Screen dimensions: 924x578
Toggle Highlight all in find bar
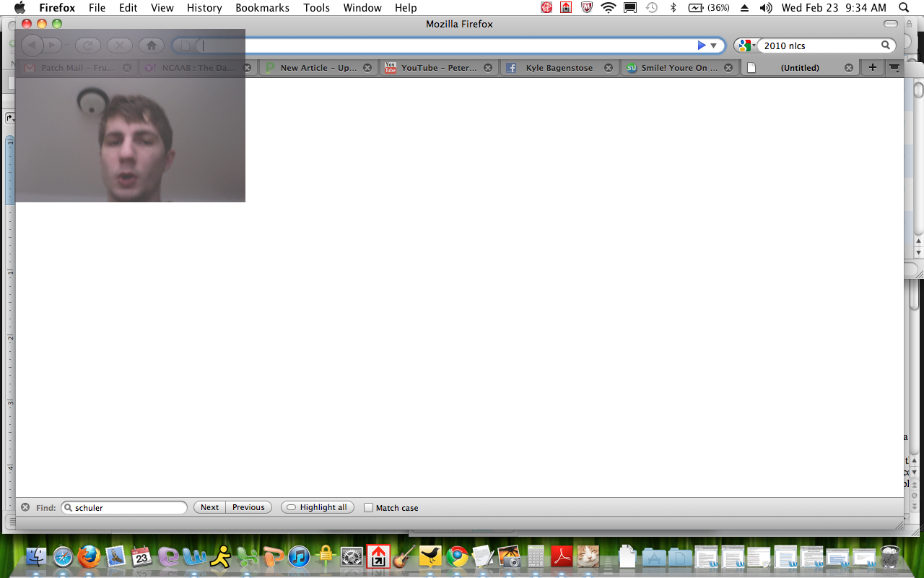(x=317, y=508)
